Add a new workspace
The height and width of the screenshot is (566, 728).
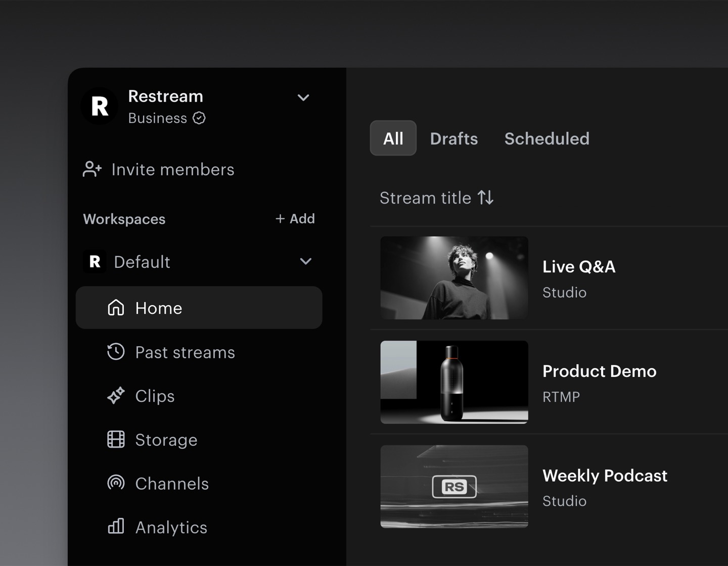coord(295,219)
